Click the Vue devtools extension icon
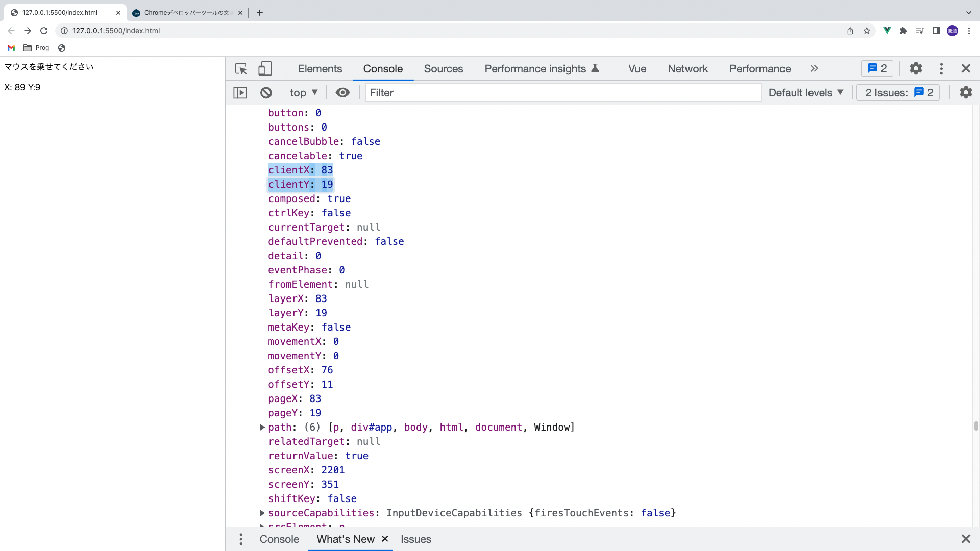980x551 pixels. tap(887, 31)
